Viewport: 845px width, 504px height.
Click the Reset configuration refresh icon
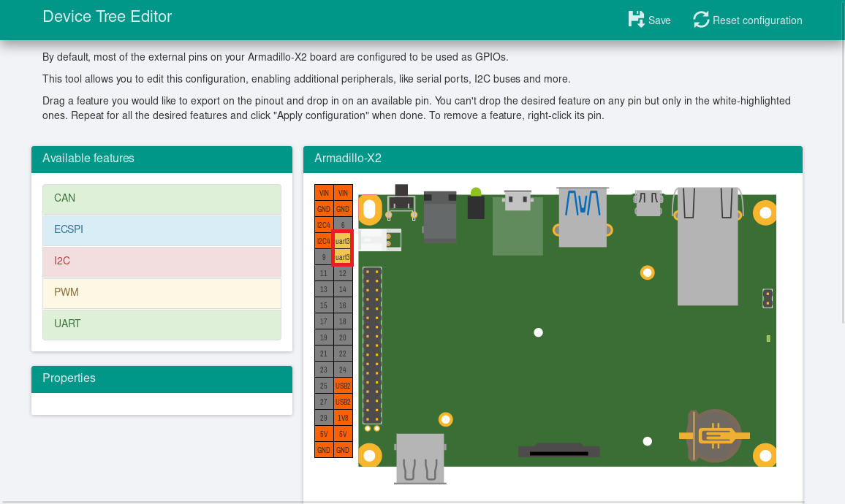tap(701, 20)
